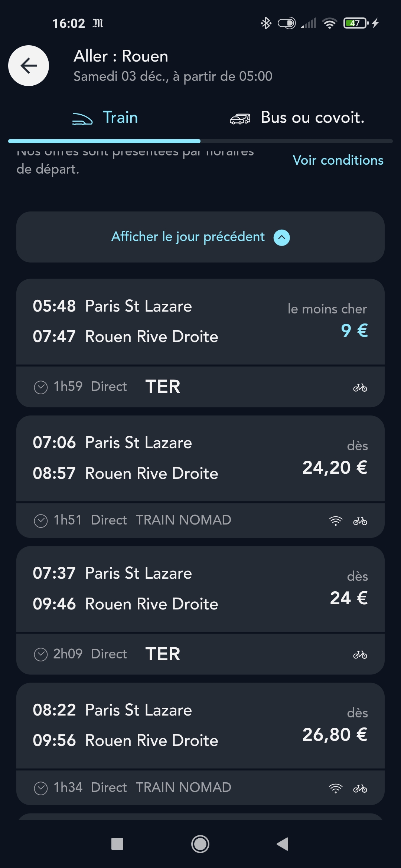Image resolution: width=401 pixels, height=868 pixels.
Task: Switch to the Train tab
Action: [x=104, y=118]
